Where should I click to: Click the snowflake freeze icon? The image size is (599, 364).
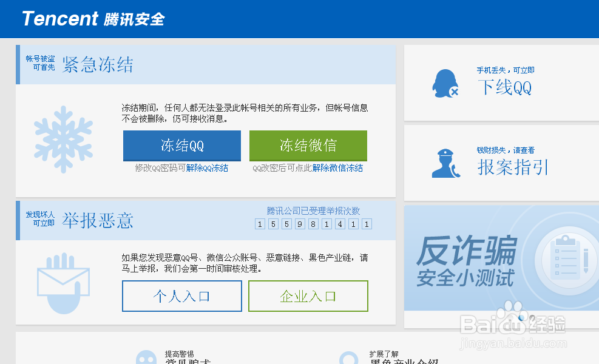63,140
